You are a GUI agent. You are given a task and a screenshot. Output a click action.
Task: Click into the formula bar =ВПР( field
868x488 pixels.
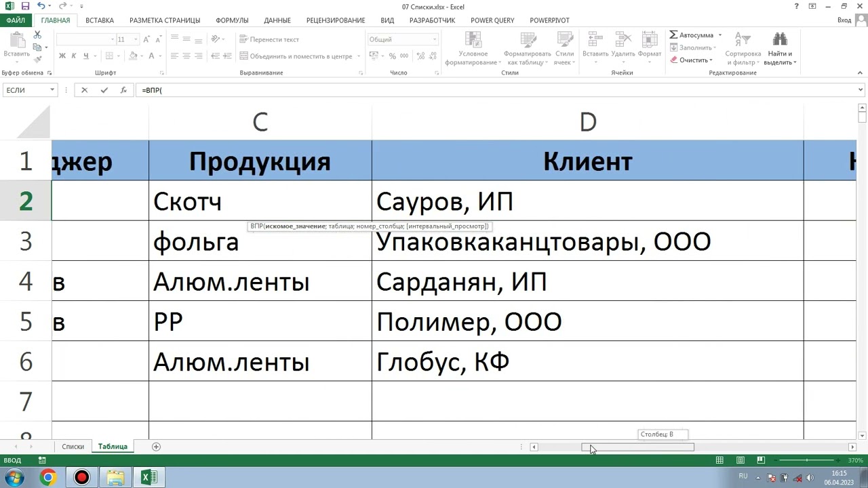click(x=496, y=90)
